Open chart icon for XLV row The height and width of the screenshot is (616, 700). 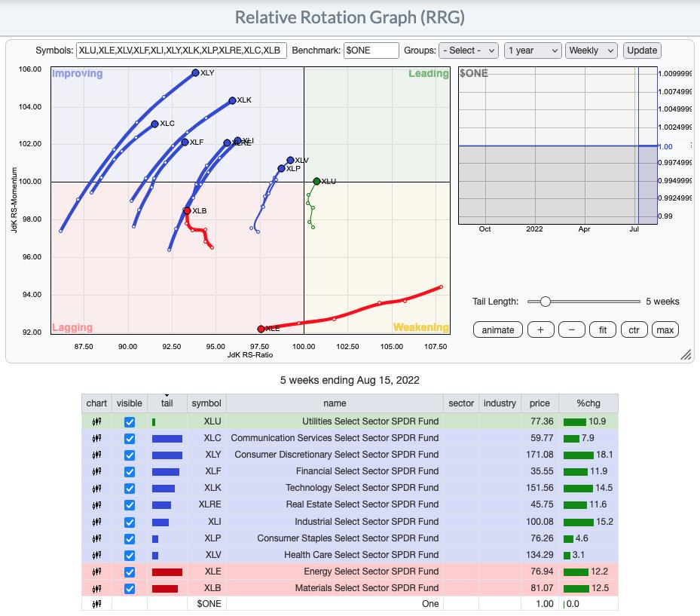pos(96,555)
